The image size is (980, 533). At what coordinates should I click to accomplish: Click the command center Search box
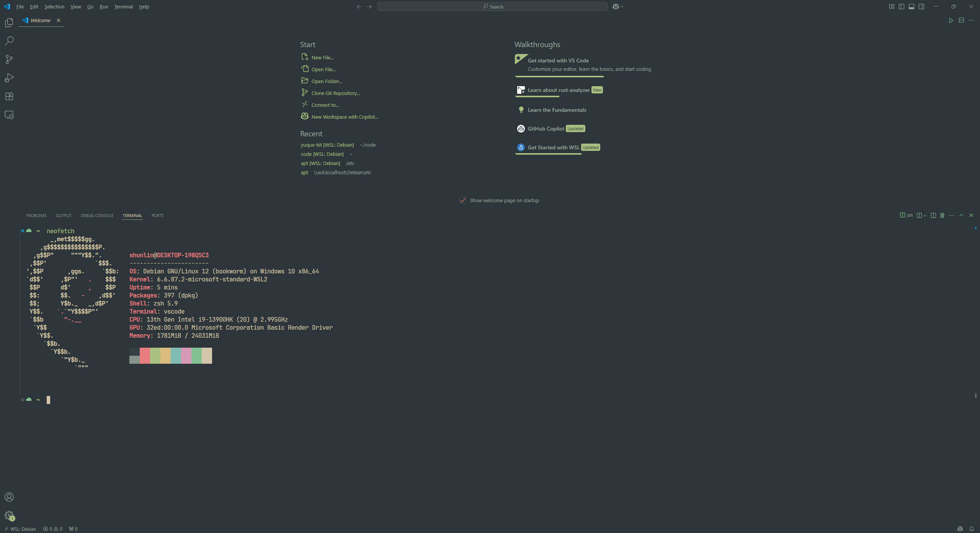pyautogui.click(x=492, y=7)
